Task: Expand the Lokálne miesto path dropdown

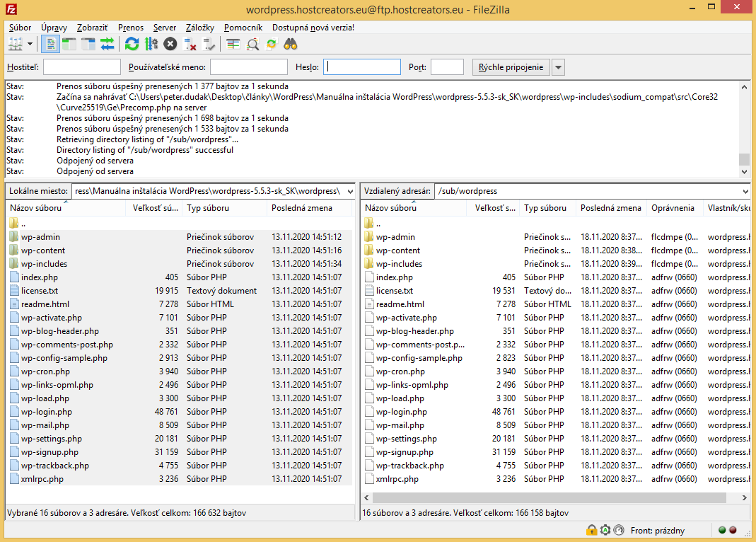Action: (x=350, y=192)
